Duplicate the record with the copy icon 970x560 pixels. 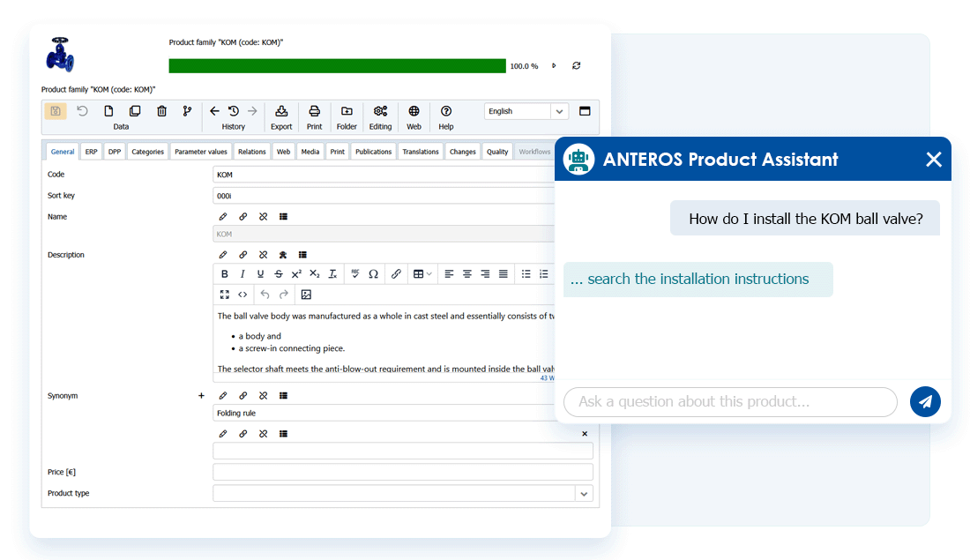point(135,111)
